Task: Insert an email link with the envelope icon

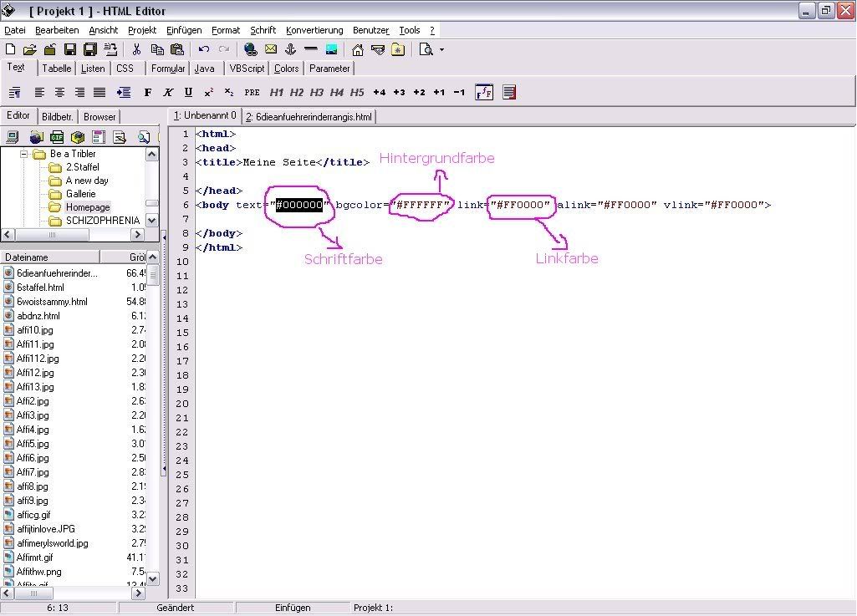Action: click(x=271, y=50)
